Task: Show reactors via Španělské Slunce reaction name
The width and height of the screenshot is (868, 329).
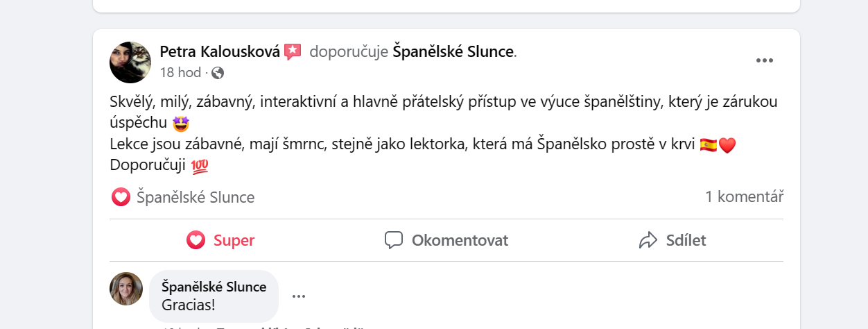Action: tap(196, 197)
